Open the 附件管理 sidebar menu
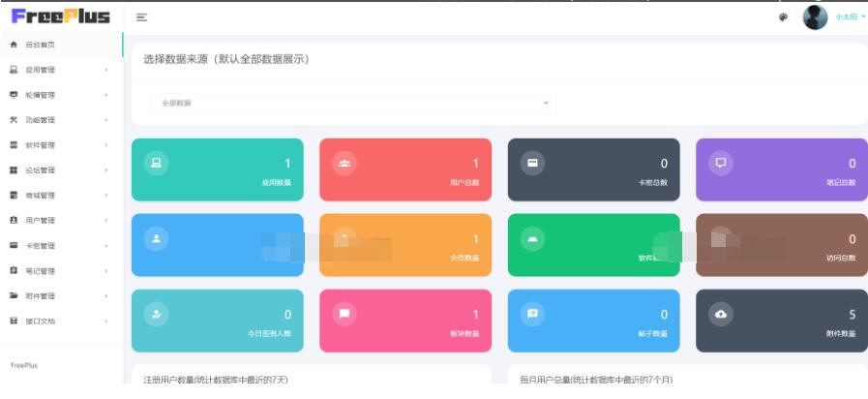The image size is (868, 399). [61, 296]
